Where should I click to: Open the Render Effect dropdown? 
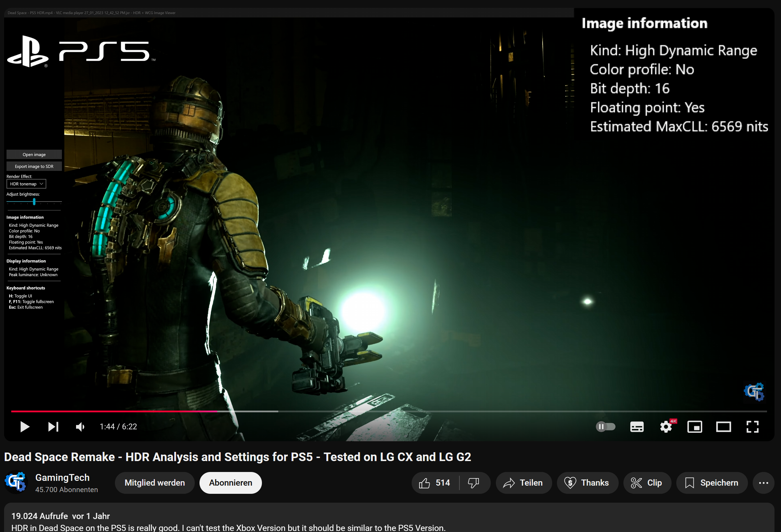(x=26, y=183)
